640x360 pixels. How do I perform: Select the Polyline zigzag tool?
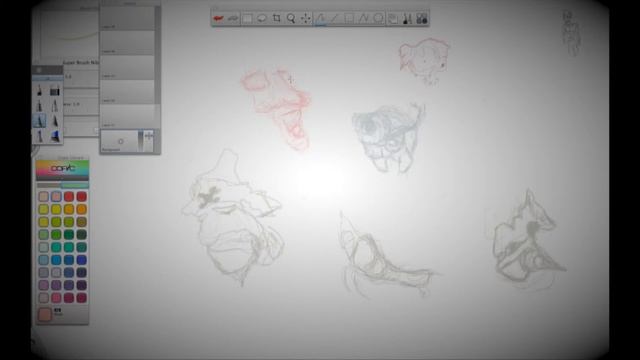point(364,18)
